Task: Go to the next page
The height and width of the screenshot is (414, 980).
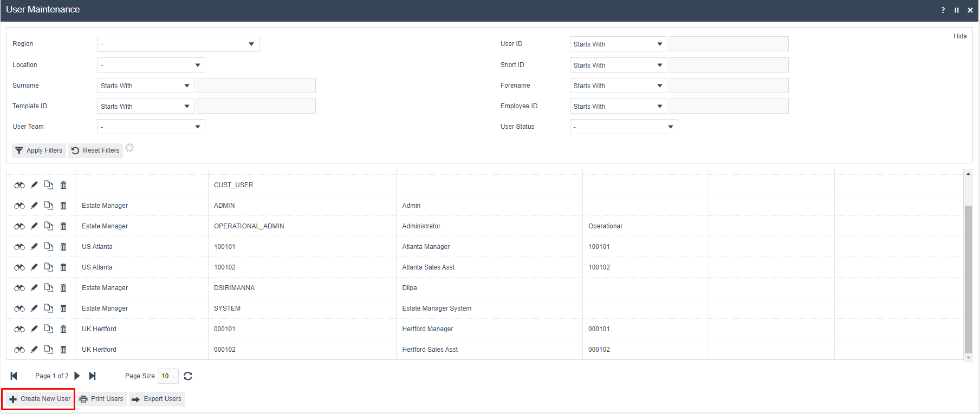Action: [x=77, y=376]
